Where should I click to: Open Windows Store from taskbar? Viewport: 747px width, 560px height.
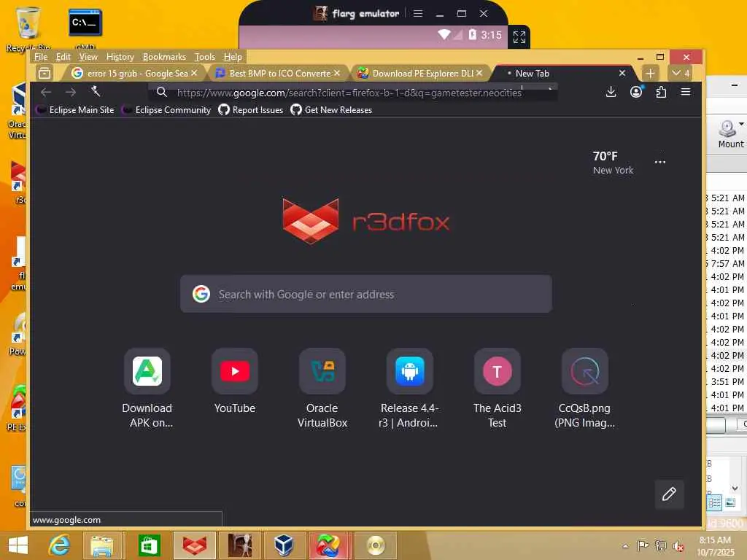click(x=149, y=545)
